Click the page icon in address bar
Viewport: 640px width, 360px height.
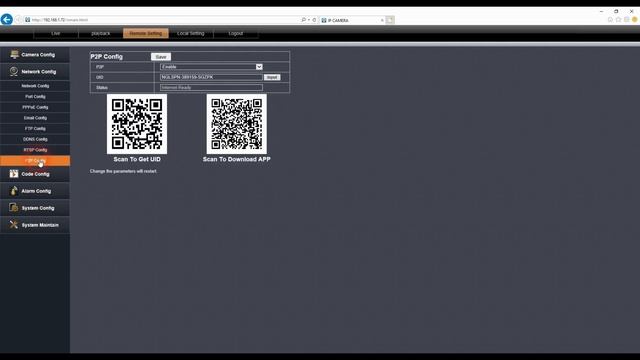pyautogui.click(x=27, y=20)
